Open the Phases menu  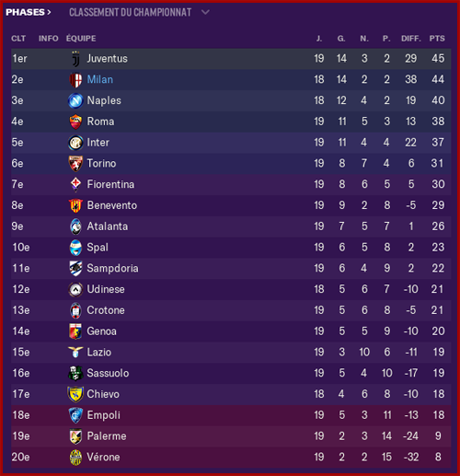(x=29, y=12)
